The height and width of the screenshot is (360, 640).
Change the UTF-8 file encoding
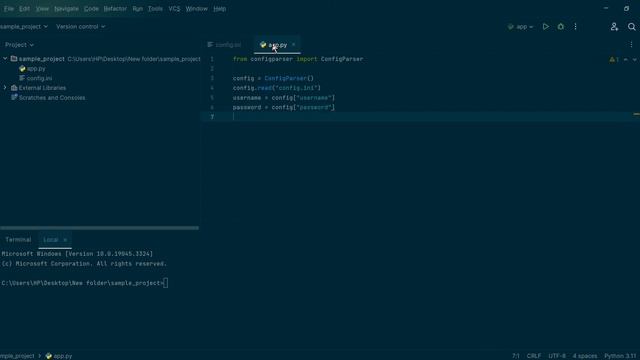(x=557, y=356)
